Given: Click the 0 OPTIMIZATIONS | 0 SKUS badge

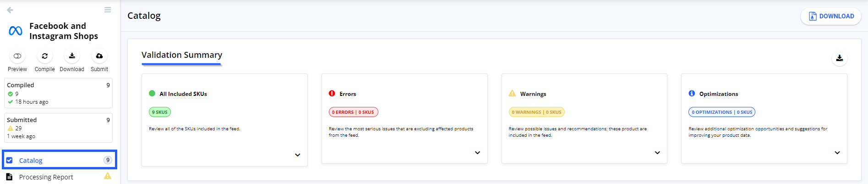Looking at the screenshot, I should pos(722,112).
